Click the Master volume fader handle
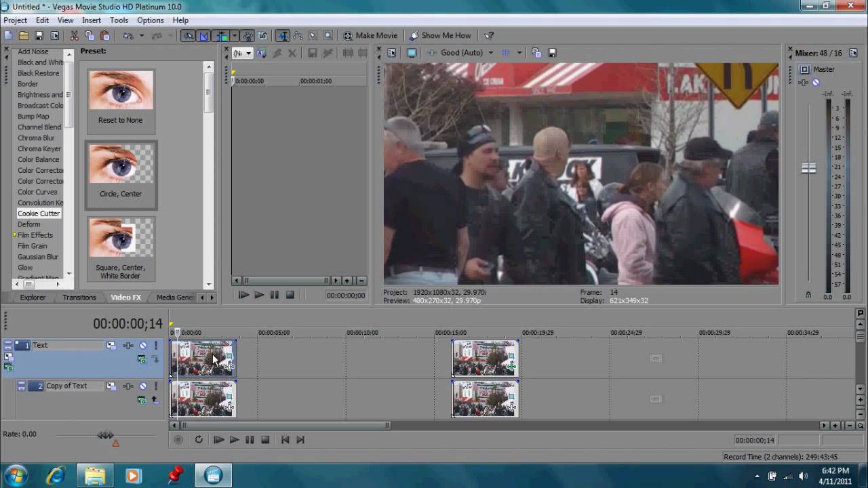This screenshot has height=488, width=868. [x=808, y=168]
